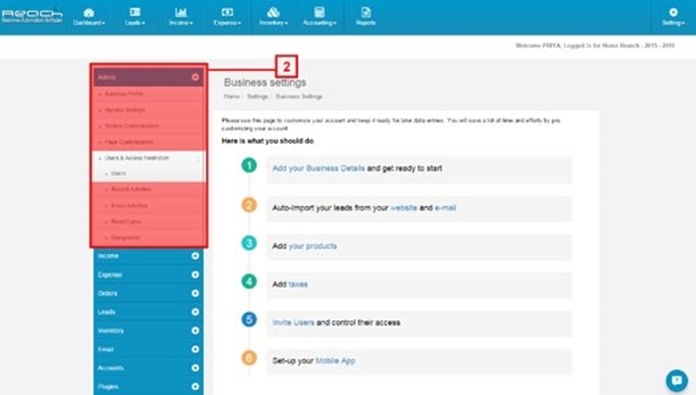Click the Inventory boxes icon
The height and width of the screenshot is (395, 696).
273,12
